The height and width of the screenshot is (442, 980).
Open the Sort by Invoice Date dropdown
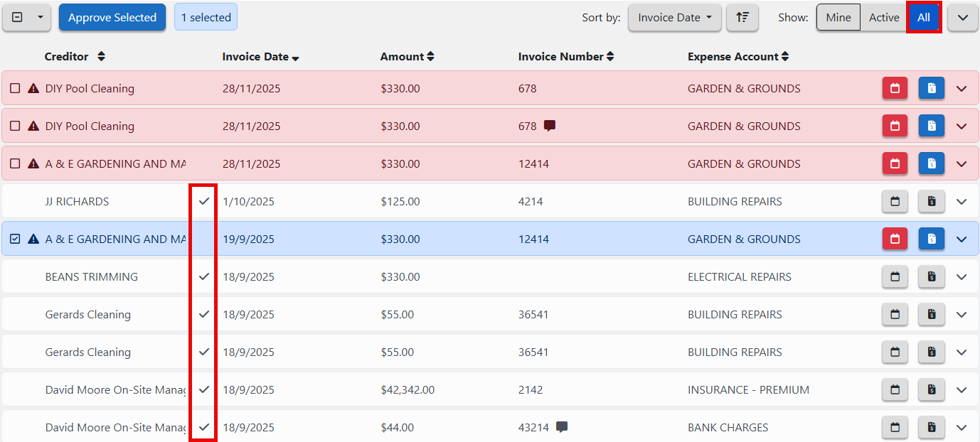[x=674, y=18]
